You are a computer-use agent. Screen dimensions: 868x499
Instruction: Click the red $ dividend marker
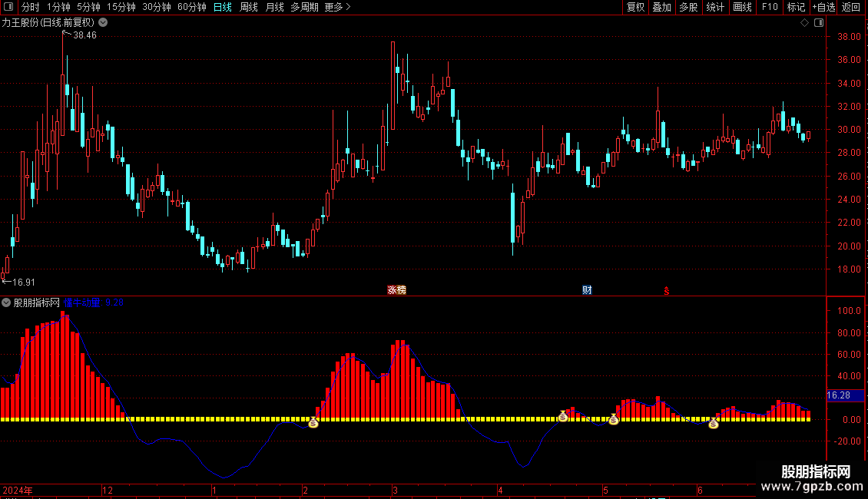[x=667, y=291]
